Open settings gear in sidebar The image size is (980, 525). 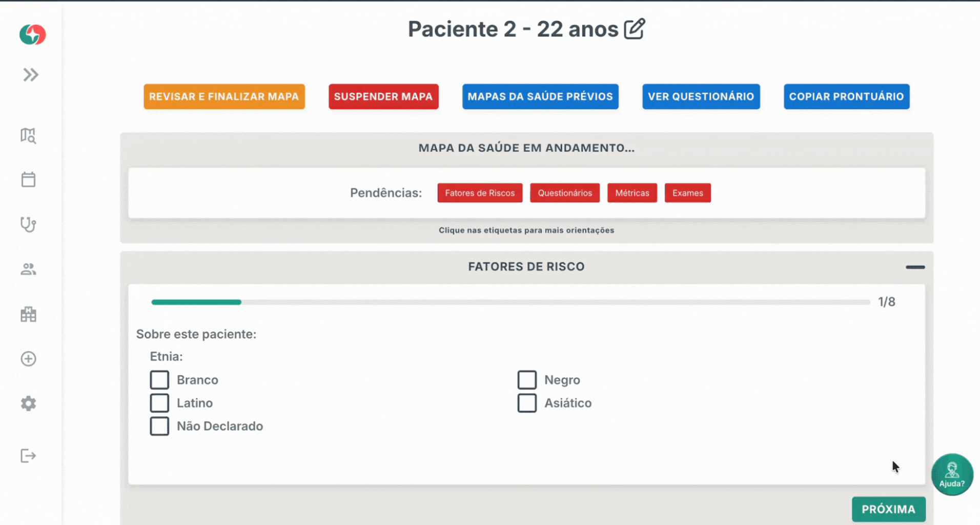point(28,403)
